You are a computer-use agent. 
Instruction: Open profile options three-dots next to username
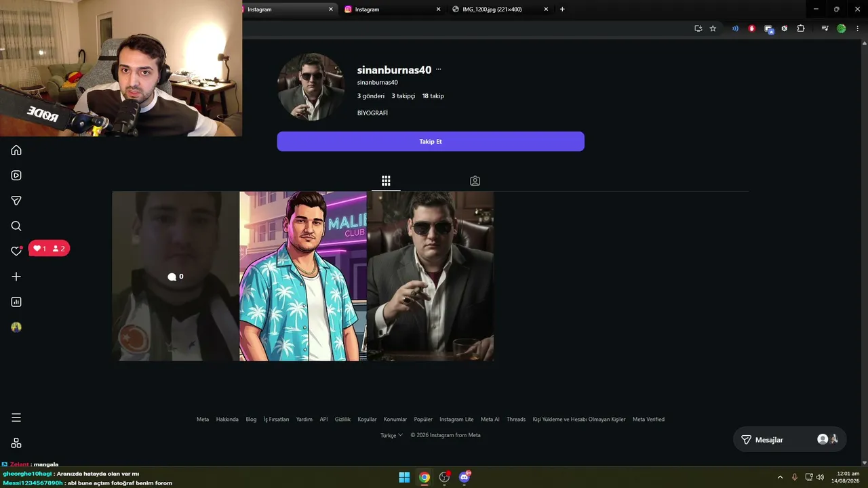[439, 70]
